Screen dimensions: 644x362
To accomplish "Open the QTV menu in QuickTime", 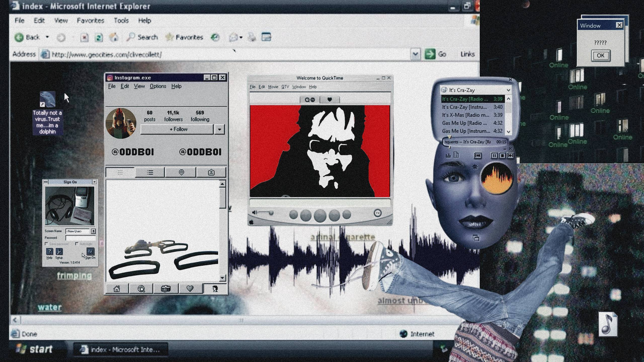I will [285, 87].
